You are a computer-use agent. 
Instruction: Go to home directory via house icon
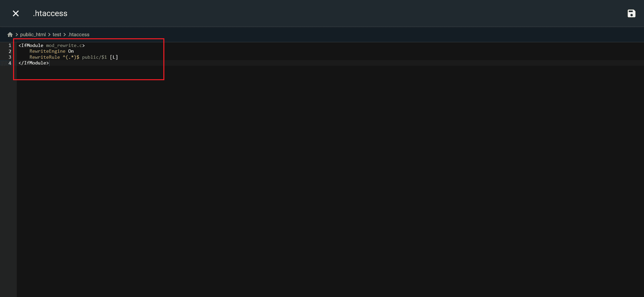pyautogui.click(x=10, y=35)
